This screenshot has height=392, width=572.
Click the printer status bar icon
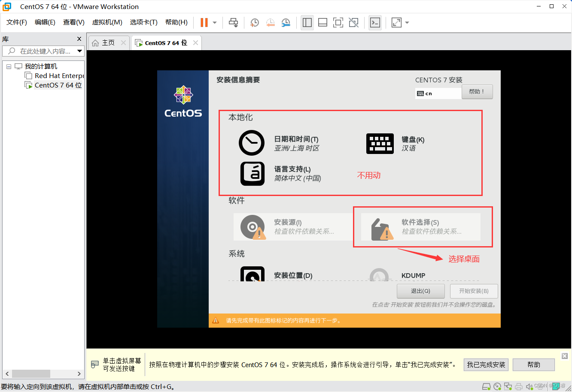pos(519,386)
